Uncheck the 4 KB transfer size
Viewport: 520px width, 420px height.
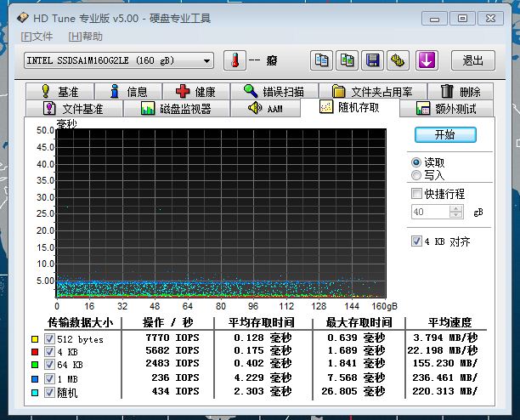tap(49, 351)
